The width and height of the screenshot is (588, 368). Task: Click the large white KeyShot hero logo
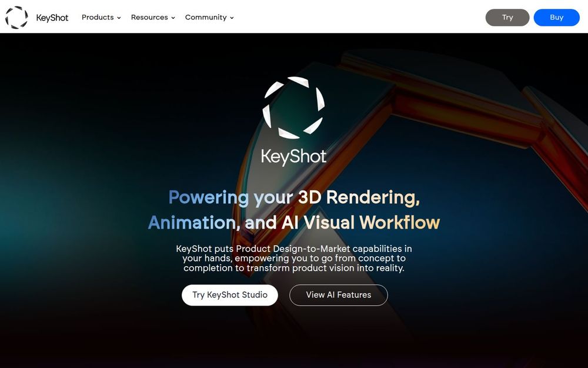293,108
